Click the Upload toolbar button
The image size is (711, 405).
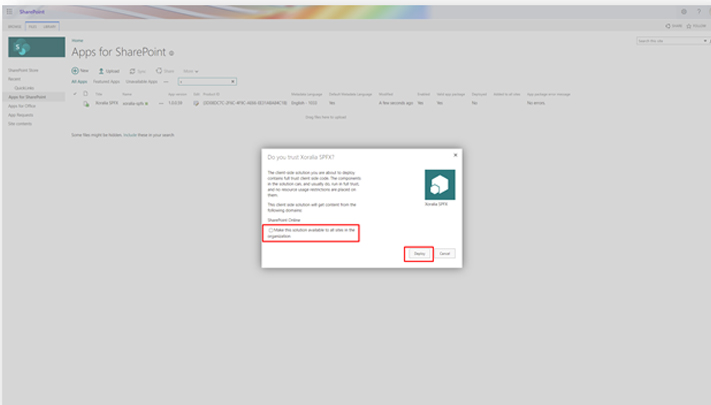tap(109, 71)
